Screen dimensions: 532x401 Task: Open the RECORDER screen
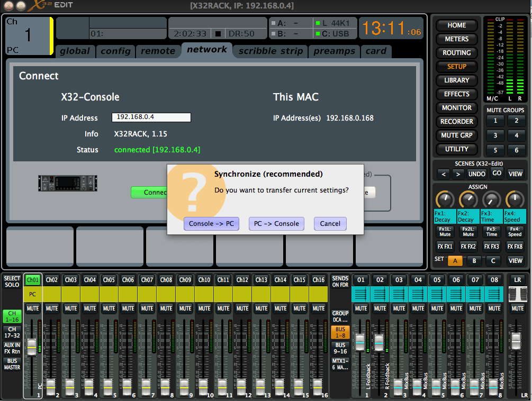457,121
